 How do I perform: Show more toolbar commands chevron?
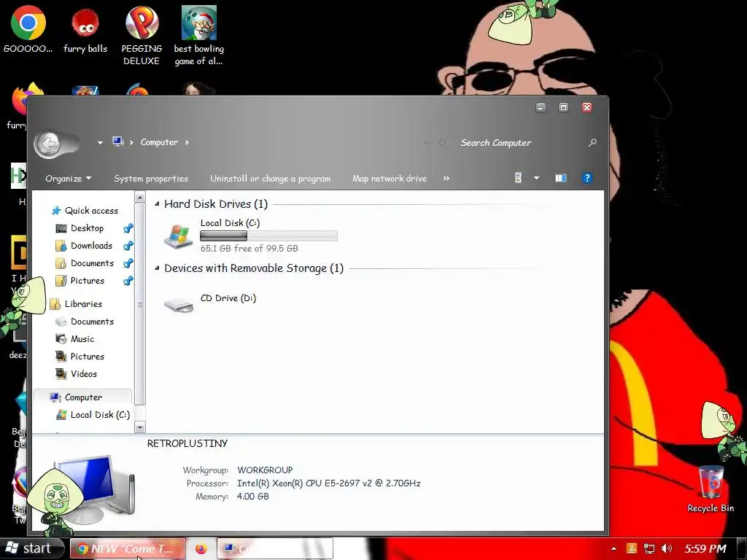(446, 178)
